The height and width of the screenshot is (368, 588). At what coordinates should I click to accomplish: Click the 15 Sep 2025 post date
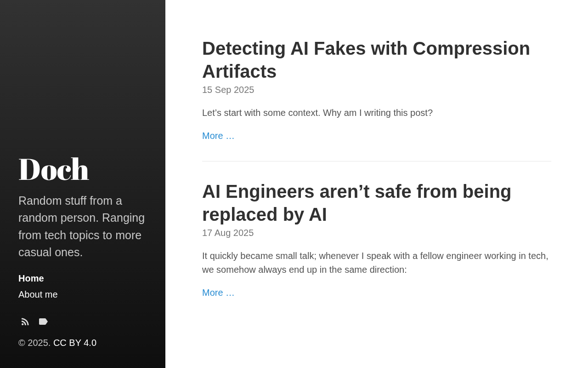(228, 90)
